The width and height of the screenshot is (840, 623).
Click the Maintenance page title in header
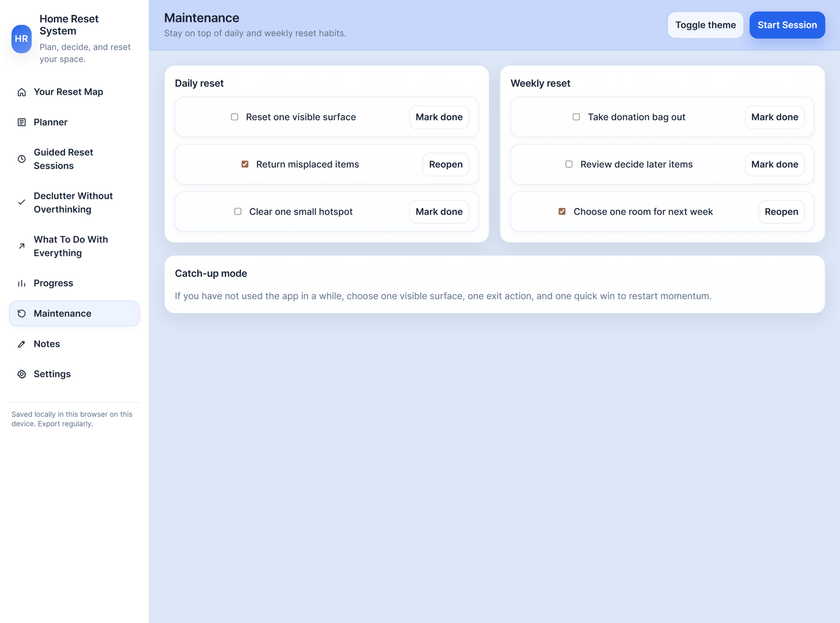click(x=202, y=18)
